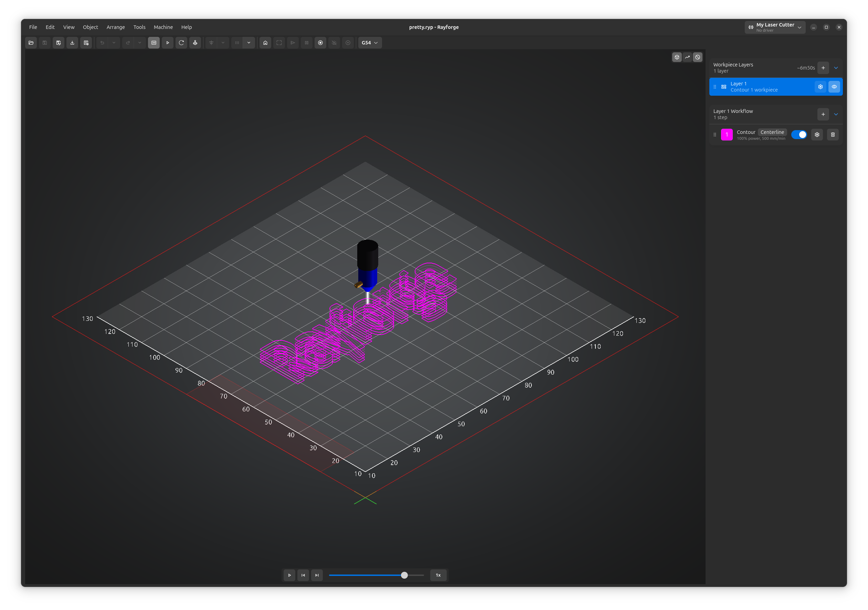Open the Machine menu
Viewport: 868px width, 610px height.
pyautogui.click(x=163, y=27)
